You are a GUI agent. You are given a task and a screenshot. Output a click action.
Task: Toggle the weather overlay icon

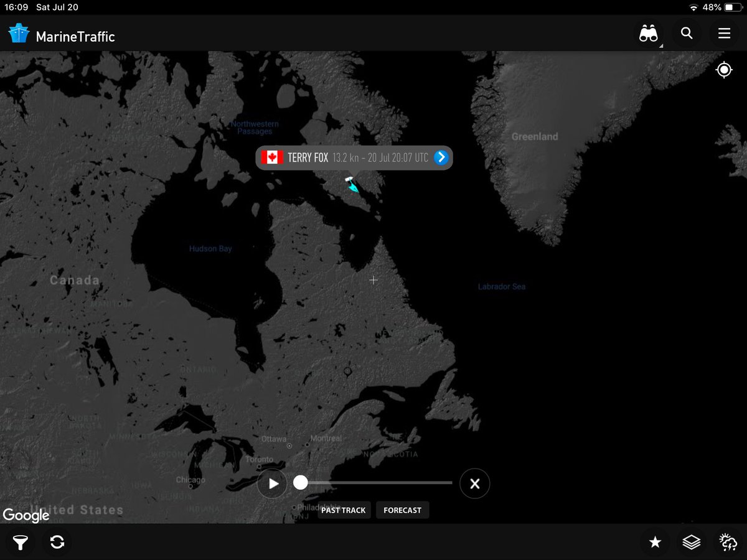(727, 542)
